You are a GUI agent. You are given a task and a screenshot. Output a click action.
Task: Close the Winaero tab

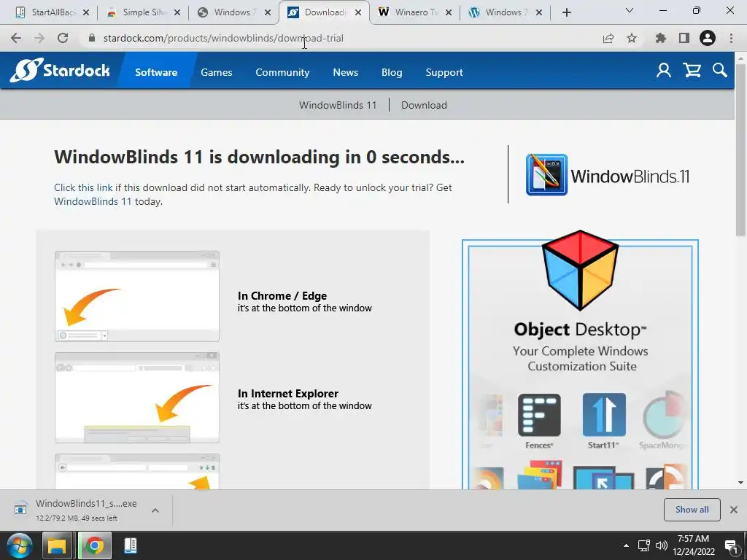449,13
